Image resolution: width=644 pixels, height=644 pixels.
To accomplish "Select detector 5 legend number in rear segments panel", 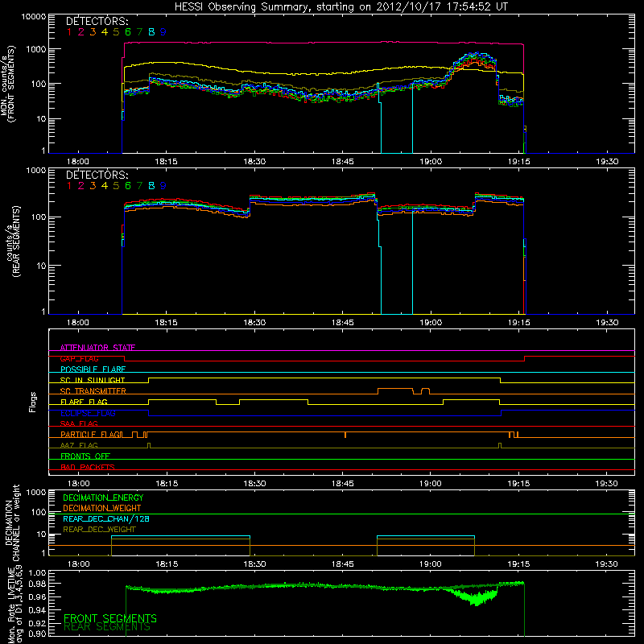I will (x=116, y=186).
